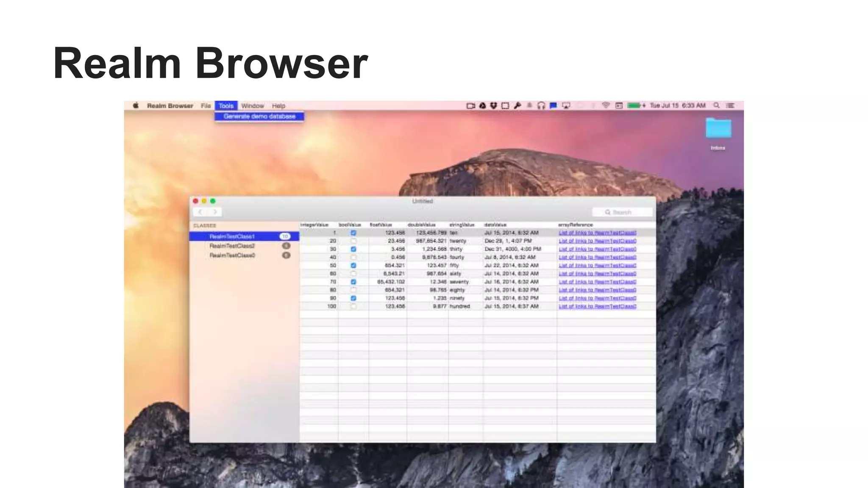Uncheck boolValue checkbox in row 1
The height and width of the screenshot is (488, 868).
tap(353, 233)
